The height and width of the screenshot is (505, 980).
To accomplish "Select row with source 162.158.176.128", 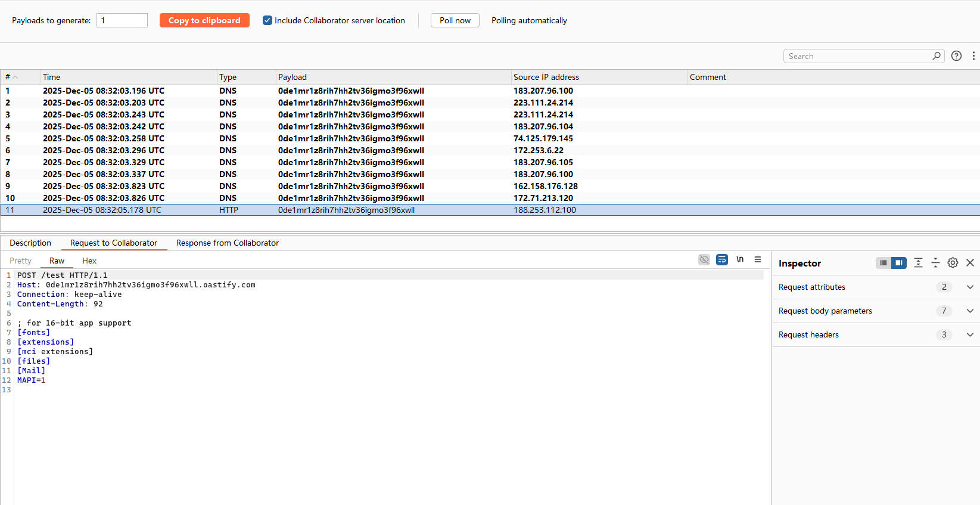I will pos(490,186).
